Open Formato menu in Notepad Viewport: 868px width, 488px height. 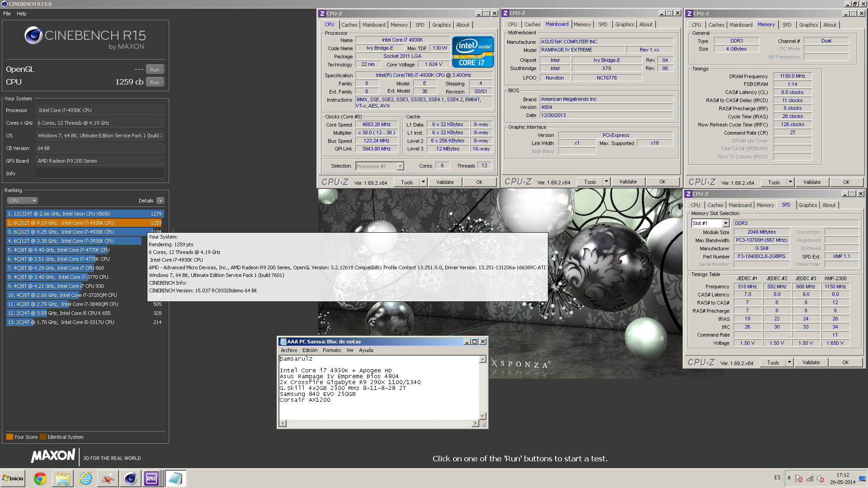coord(332,350)
